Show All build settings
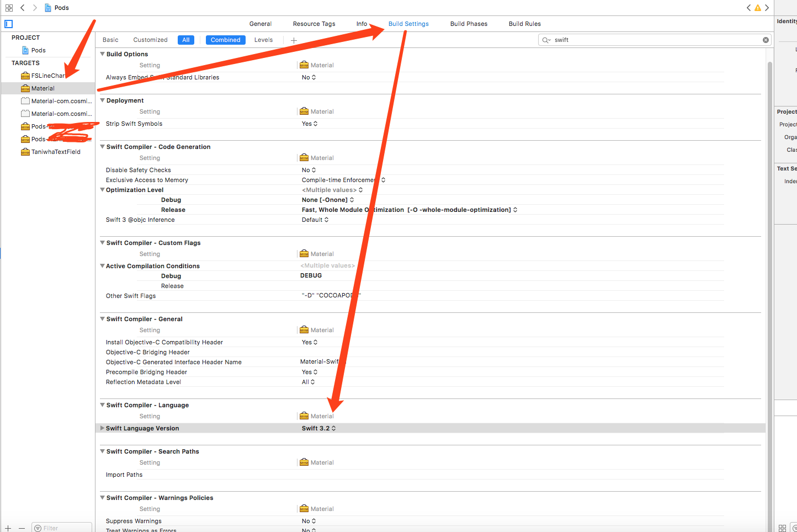This screenshot has width=797, height=532. pyautogui.click(x=186, y=40)
